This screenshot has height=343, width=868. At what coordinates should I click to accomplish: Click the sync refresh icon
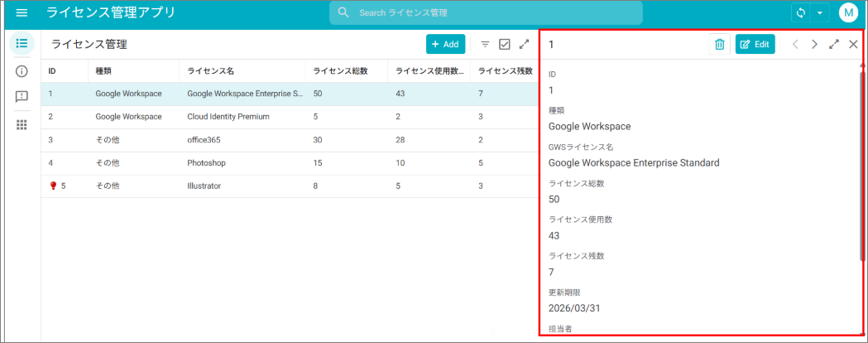800,12
